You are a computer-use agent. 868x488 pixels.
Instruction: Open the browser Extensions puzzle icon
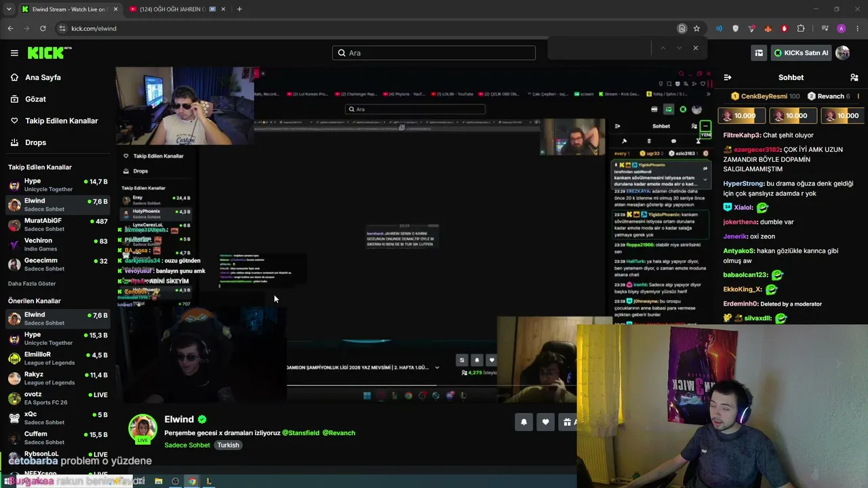(801, 28)
